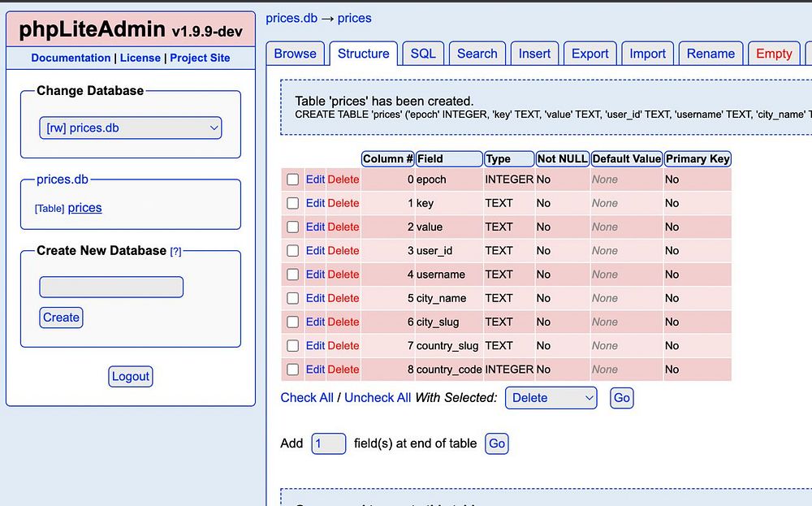This screenshot has height=506, width=812.
Task: Tick the checkbox for the user_id row
Action: pyautogui.click(x=292, y=251)
